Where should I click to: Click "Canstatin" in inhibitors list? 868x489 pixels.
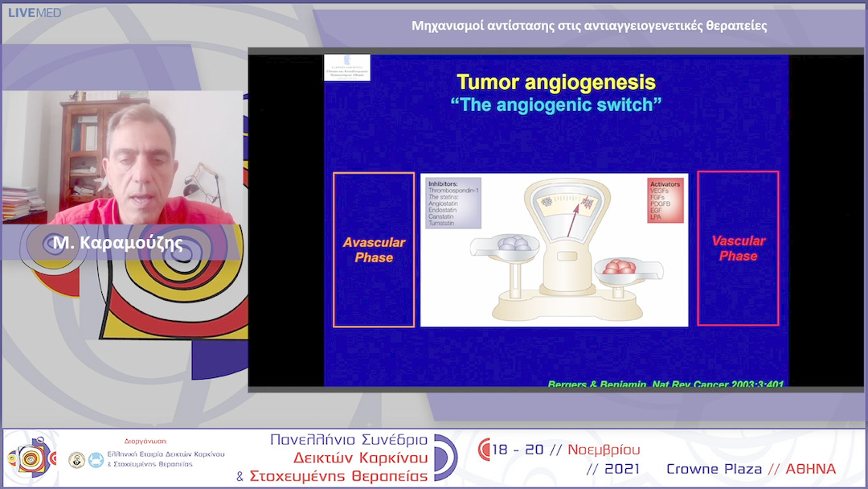(440, 216)
